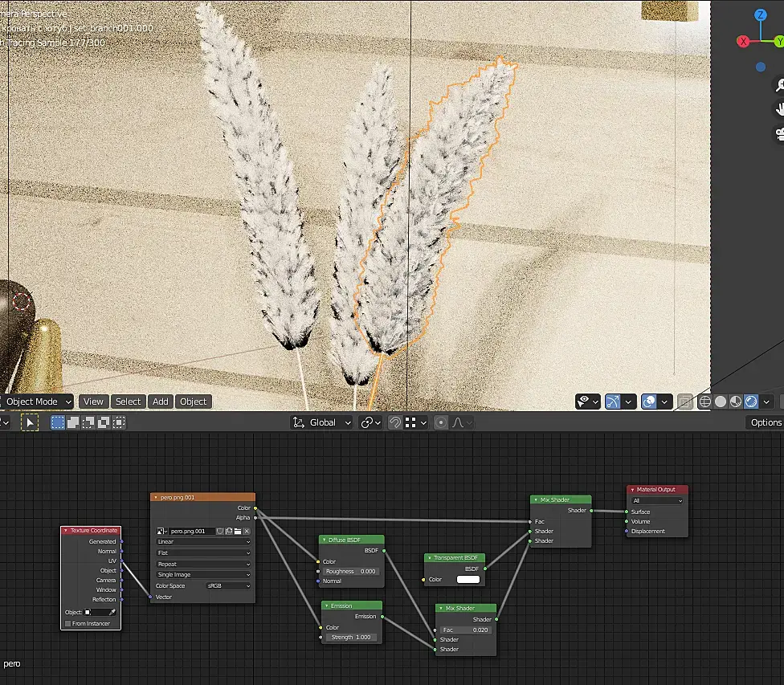Click the Transparent BSDF white color swatch
Image resolution: width=784 pixels, height=685 pixels.
468,580
